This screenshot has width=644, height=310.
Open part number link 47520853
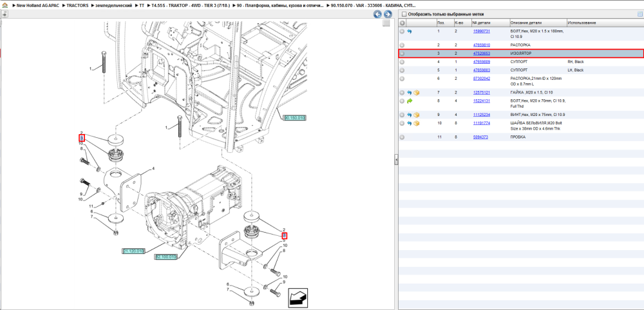[x=481, y=54]
